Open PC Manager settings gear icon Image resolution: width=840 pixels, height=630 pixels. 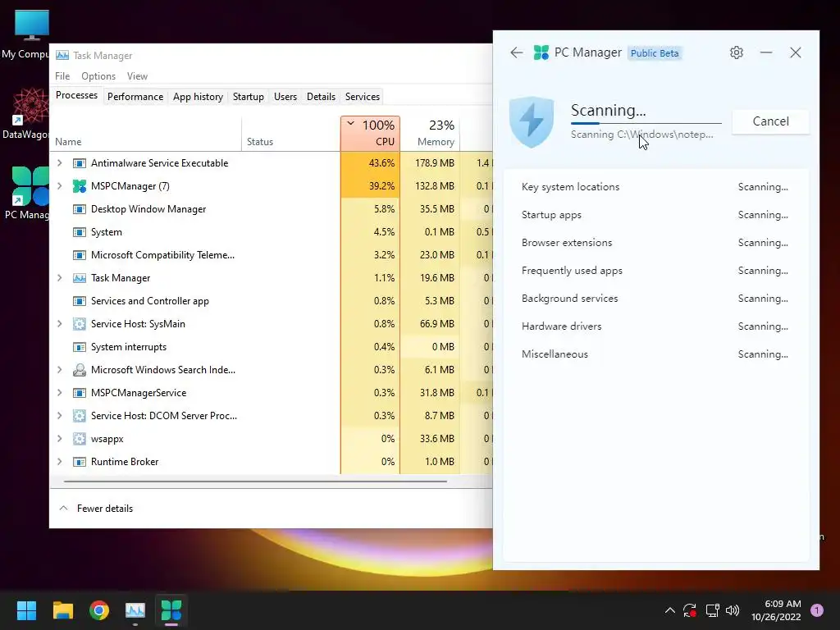pyautogui.click(x=737, y=52)
